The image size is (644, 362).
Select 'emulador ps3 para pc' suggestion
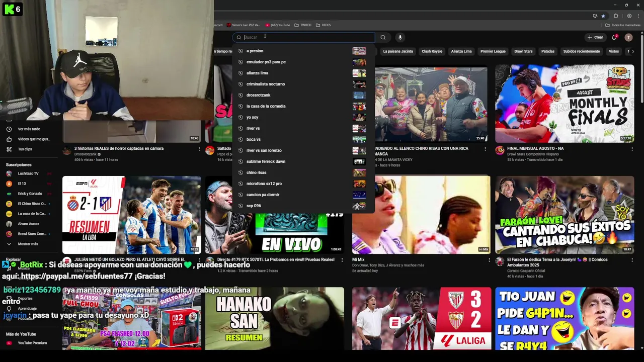click(x=303, y=62)
